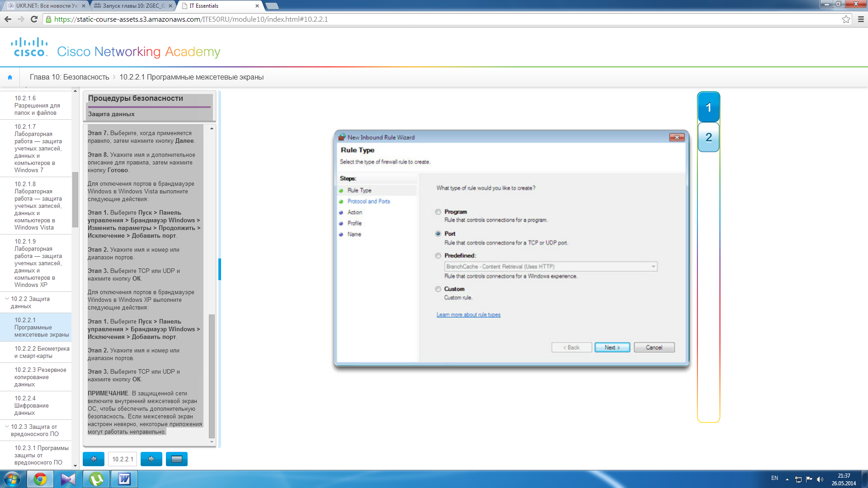The width and height of the screenshot is (868, 488).
Task: Collapse the 10.2.3 Защита от вредоносного ПО section
Action: 7,427
